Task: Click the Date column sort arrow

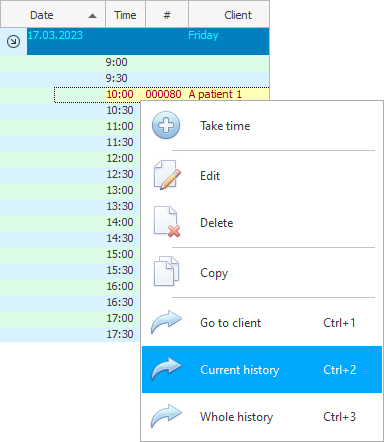Action: point(93,16)
